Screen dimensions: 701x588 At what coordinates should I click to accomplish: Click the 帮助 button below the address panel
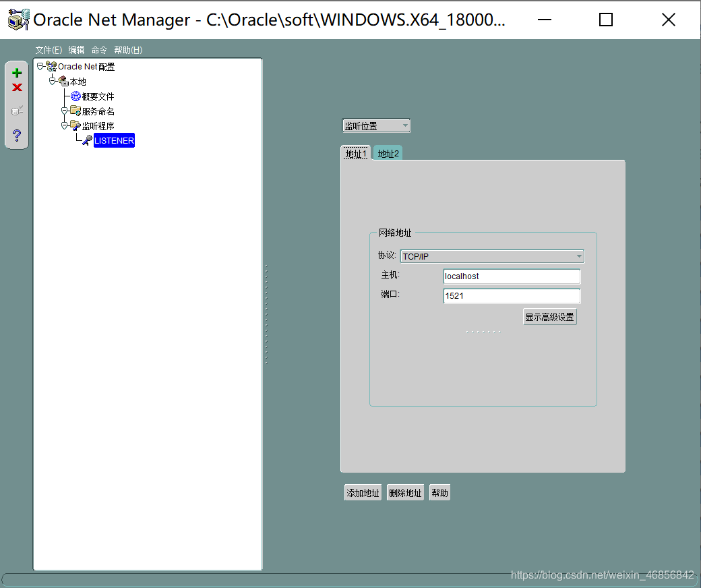(439, 493)
